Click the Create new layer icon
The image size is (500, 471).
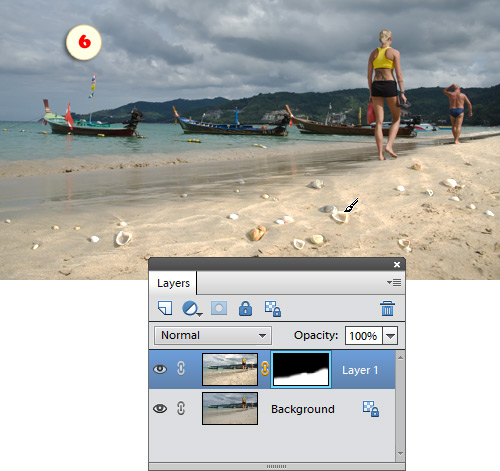point(165,308)
